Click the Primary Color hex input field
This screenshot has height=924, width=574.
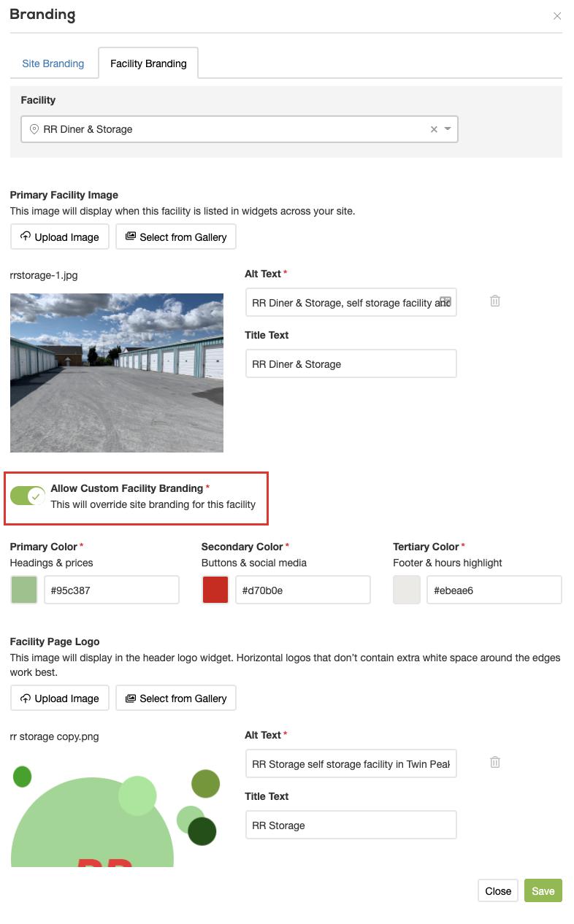click(x=111, y=590)
